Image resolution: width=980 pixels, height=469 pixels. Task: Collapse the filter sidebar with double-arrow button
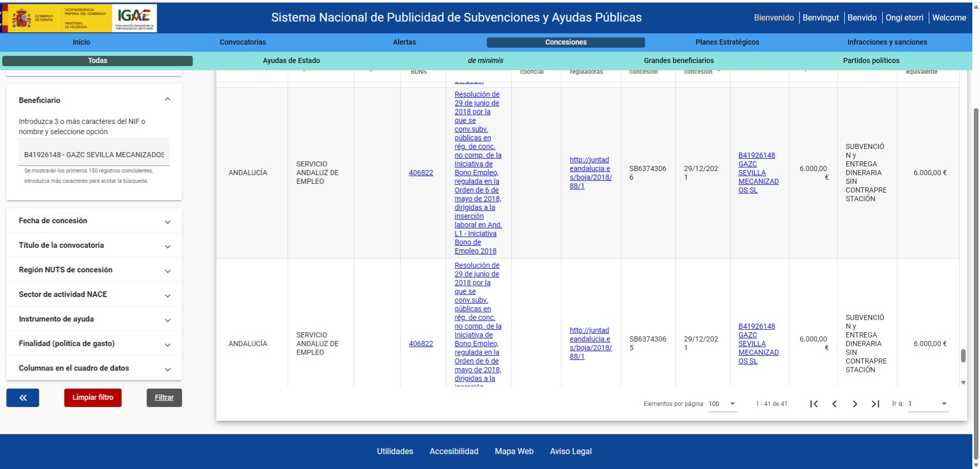23,398
